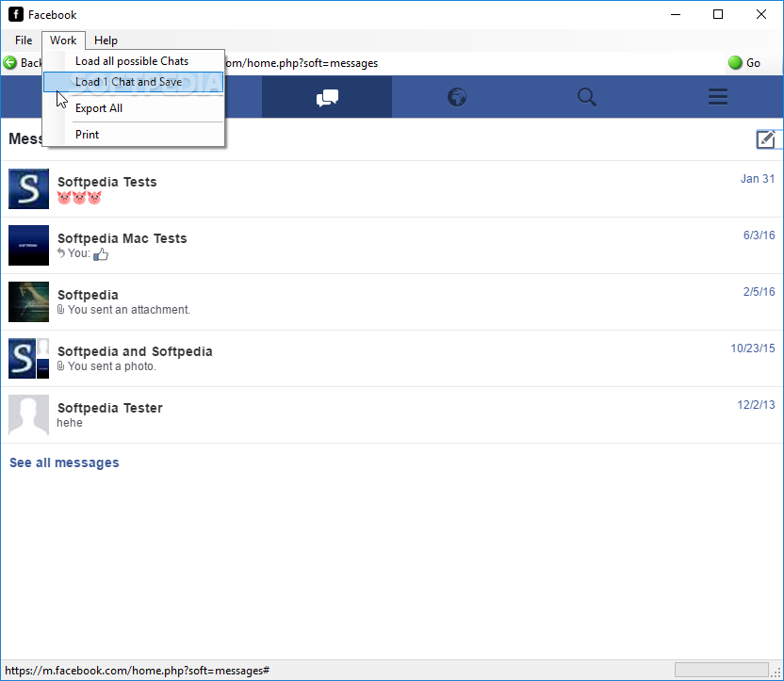Click Softpedia Tester default silhouette avatar
This screenshot has width=784, height=681.
tap(28, 414)
